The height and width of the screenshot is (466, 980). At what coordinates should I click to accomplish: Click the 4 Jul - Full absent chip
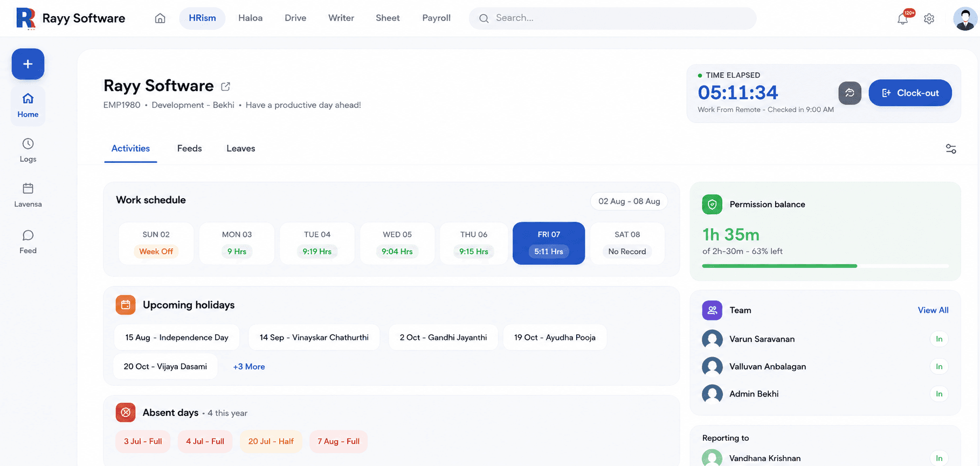[205, 442]
